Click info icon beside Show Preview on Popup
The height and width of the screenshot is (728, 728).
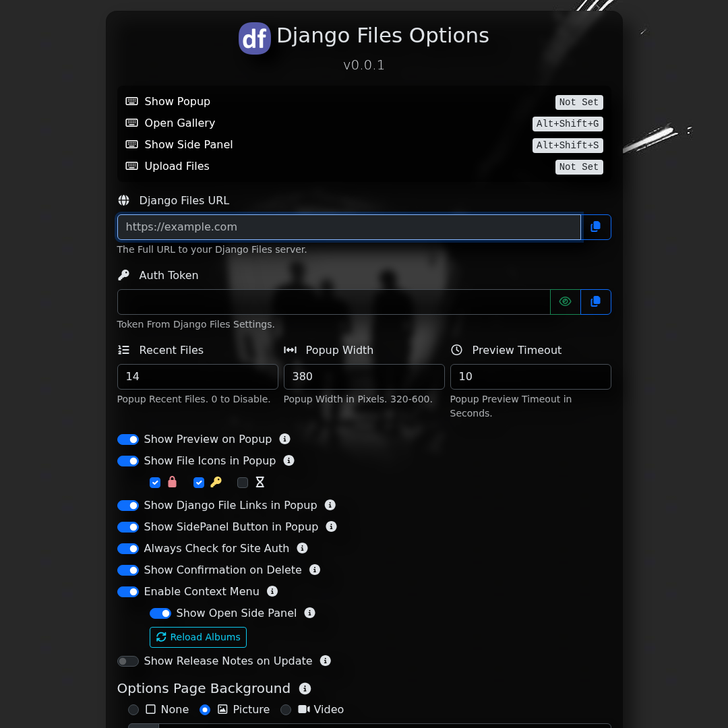click(x=285, y=439)
